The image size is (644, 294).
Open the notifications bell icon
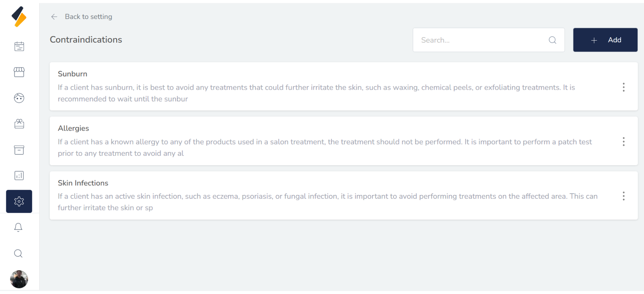pos(18,227)
